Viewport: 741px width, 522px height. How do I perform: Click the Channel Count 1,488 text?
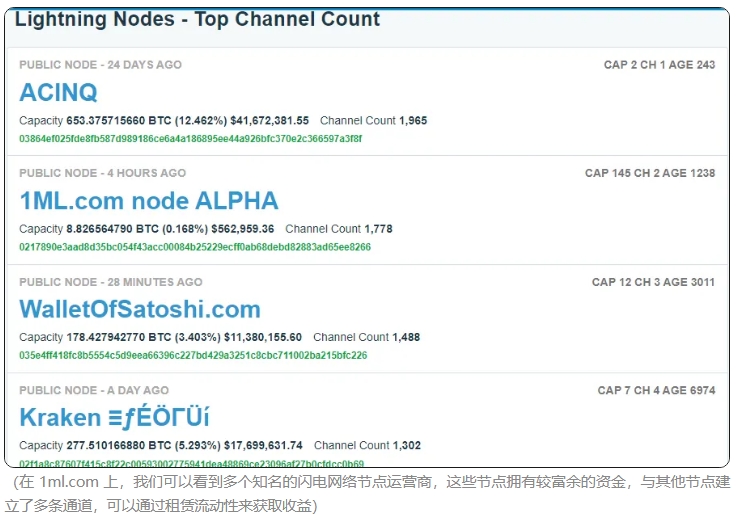366,337
